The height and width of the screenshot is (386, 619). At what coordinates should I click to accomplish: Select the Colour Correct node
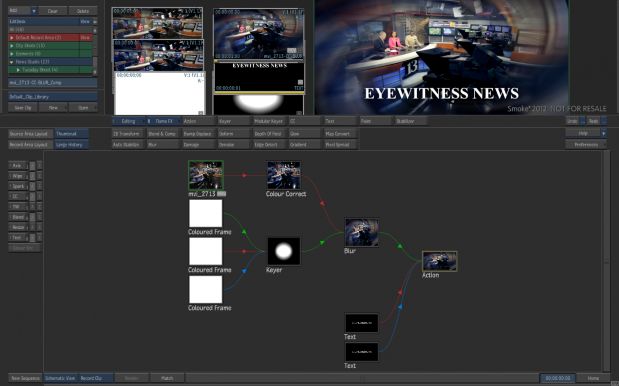click(283, 175)
